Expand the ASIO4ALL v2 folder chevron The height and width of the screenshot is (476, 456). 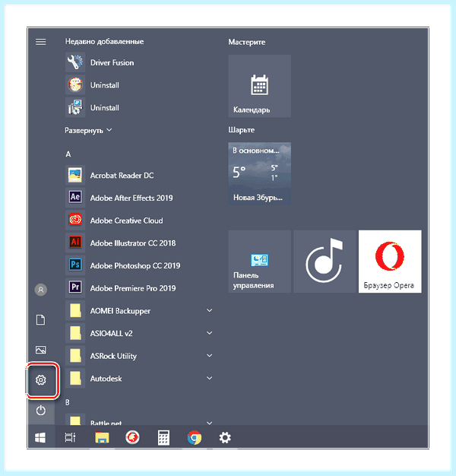coord(209,333)
